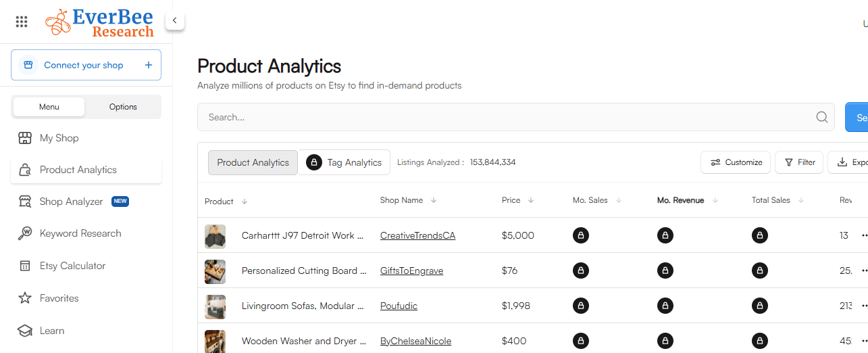The width and height of the screenshot is (868, 353).
Task: Click the Total Sales lock icon for GiftsToEngrave
Action: pos(760,270)
